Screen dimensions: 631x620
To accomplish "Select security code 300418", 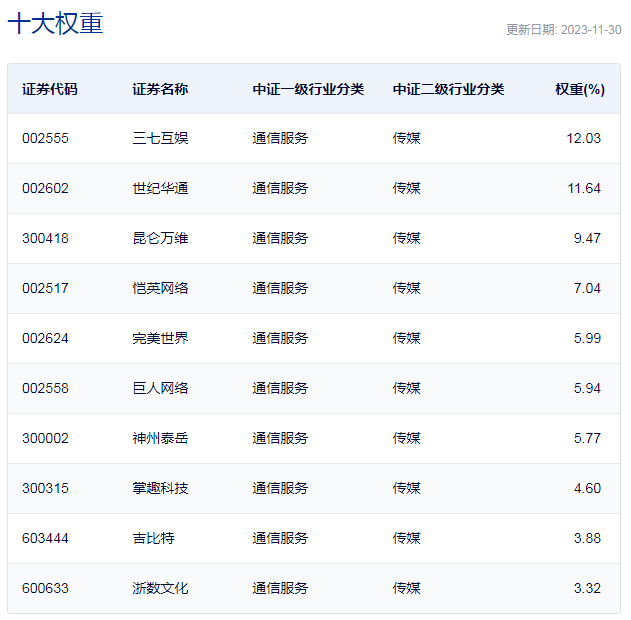I will pyautogui.click(x=45, y=238).
